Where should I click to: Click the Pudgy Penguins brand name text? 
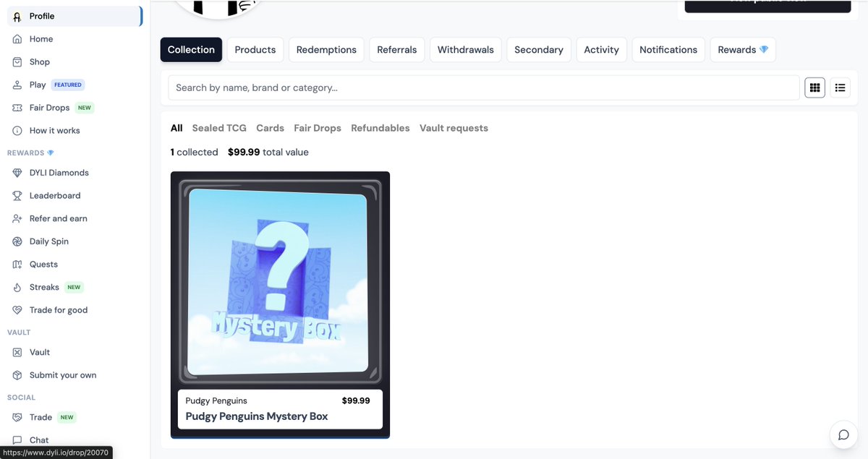tap(216, 400)
